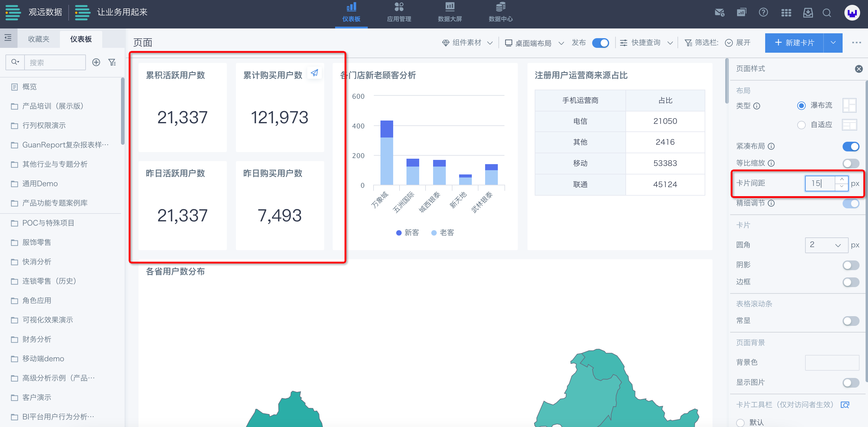Open the 圆角 radius dropdown
The width and height of the screenshot is (868, 427).
tap(826, 245)
